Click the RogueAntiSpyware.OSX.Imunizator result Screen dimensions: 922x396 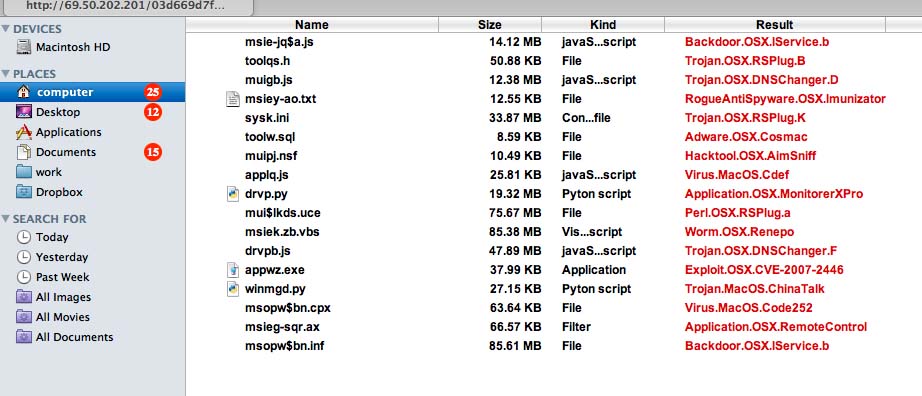pyautogui.click(x=785, y=99)
